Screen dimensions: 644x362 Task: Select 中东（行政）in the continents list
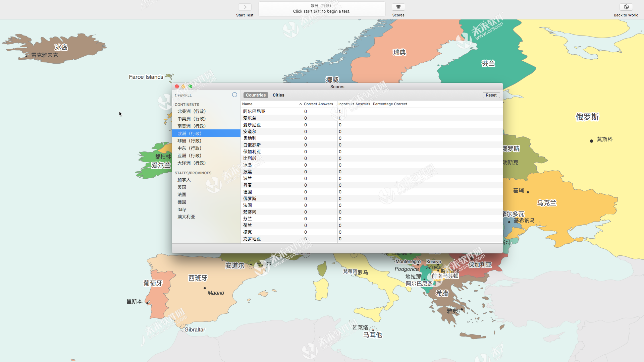[x=206, y=148]
